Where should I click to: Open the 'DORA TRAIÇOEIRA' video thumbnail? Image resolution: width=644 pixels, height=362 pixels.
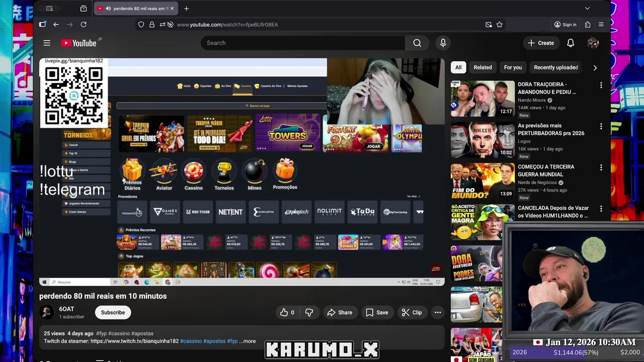click(482, 99)
